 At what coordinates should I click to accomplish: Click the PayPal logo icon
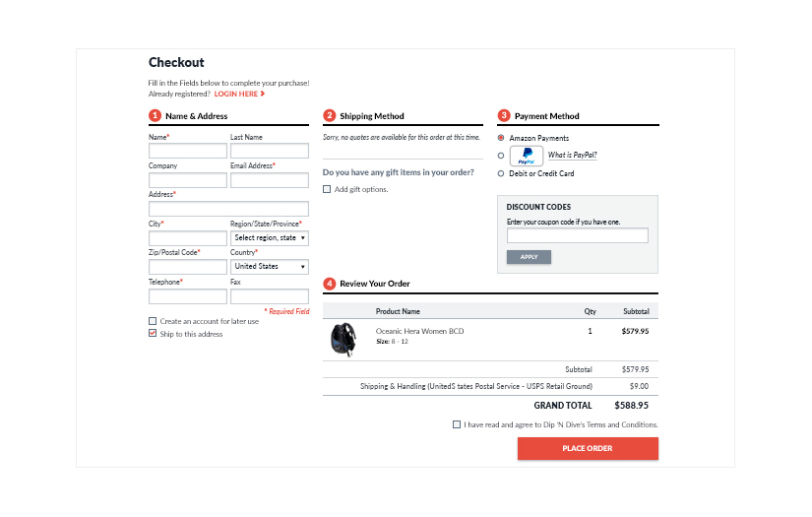(x=527, y=156)
